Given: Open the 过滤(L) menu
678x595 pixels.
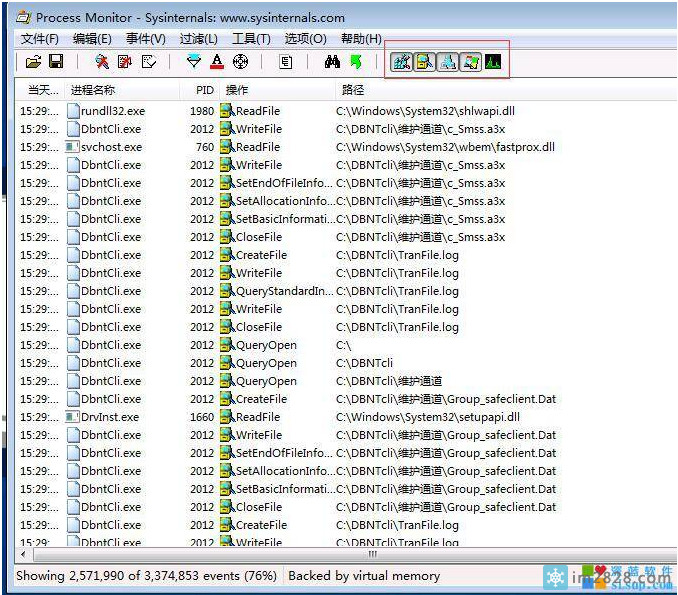Looking at the screenshot, I should (198, 38).
